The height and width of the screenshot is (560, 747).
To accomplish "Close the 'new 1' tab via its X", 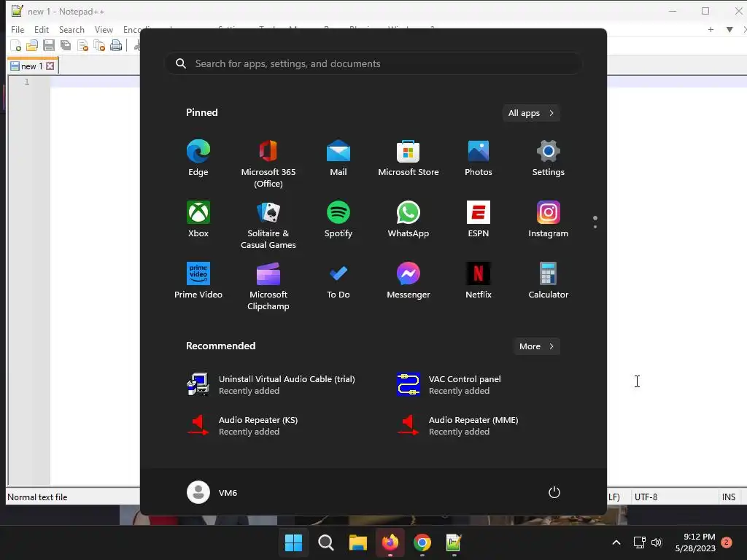I will tap(50, 66).
